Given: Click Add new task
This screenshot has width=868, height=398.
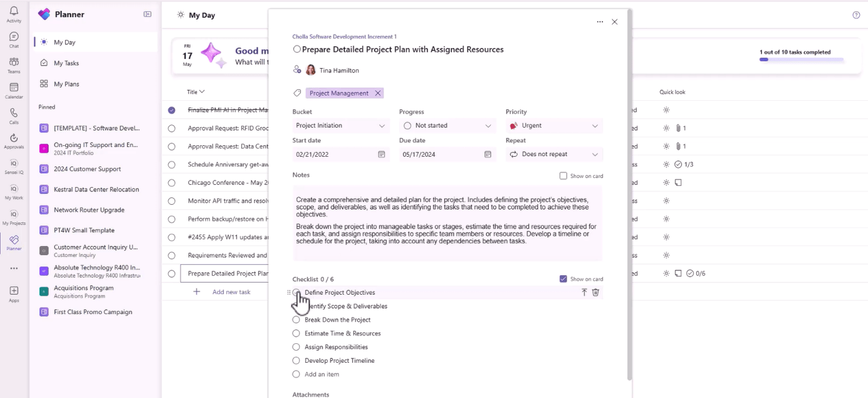Looking at the screenshot, I should [231, 292].
